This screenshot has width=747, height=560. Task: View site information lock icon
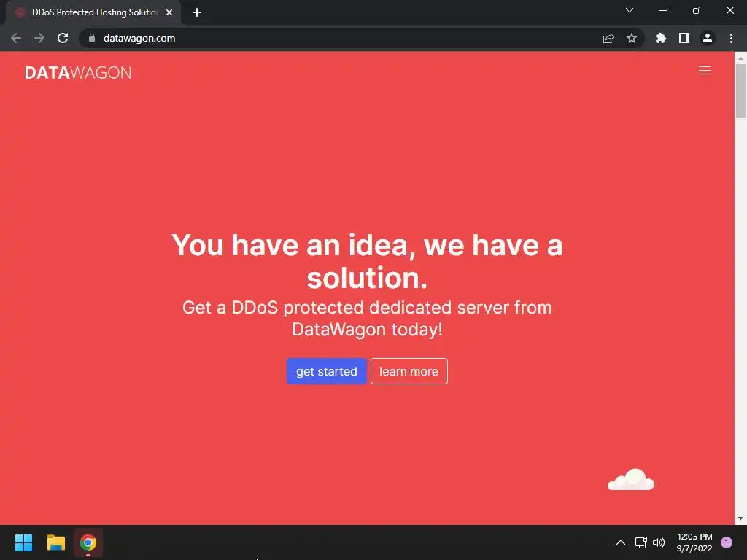[92, 38]
